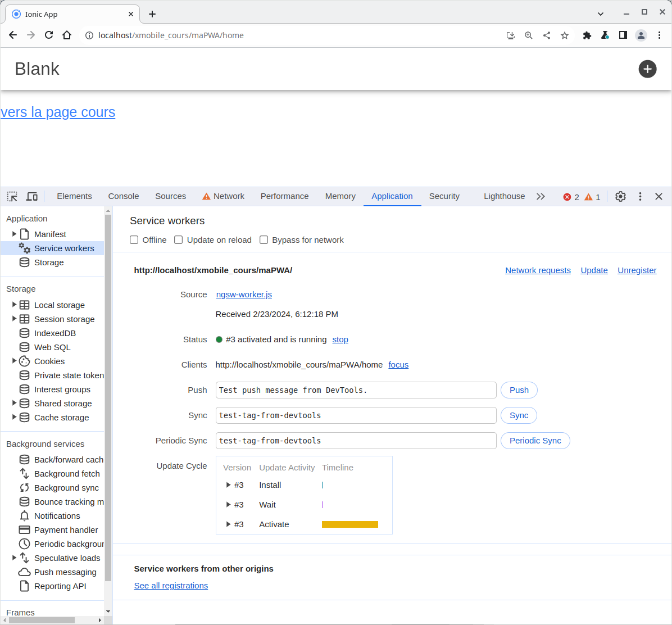Click the yellow Activate timeline bar

tap(349, 524)
